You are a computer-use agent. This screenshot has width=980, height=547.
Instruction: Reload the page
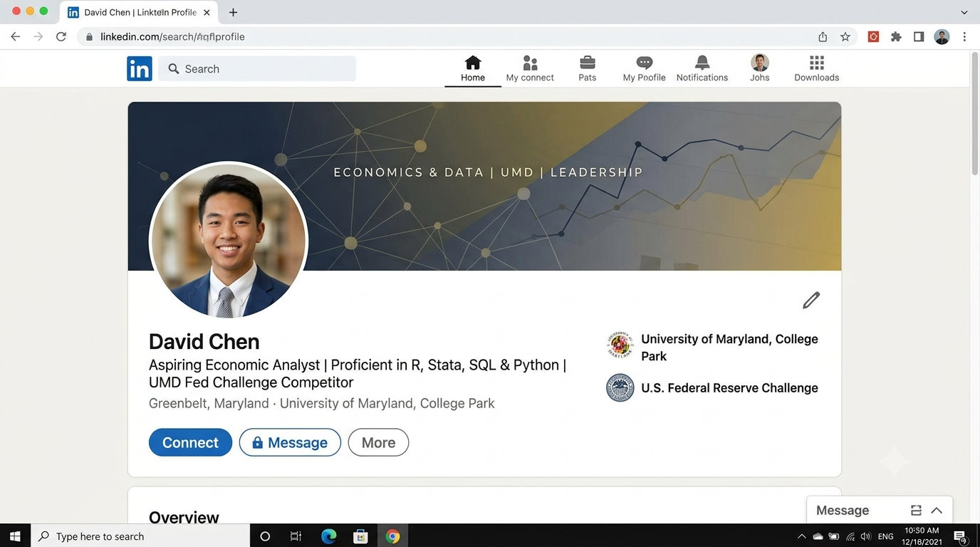coord(61,37)
